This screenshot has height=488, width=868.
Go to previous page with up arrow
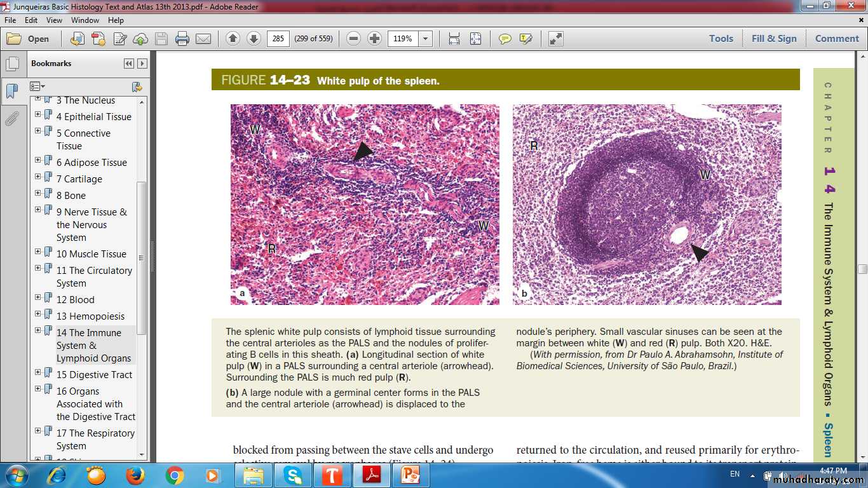233,39
